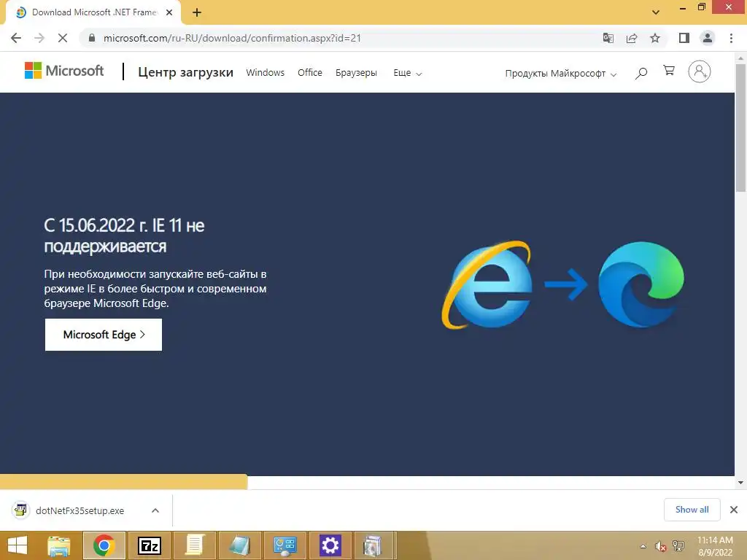Click the forward navigation arrow

(39, 38)
